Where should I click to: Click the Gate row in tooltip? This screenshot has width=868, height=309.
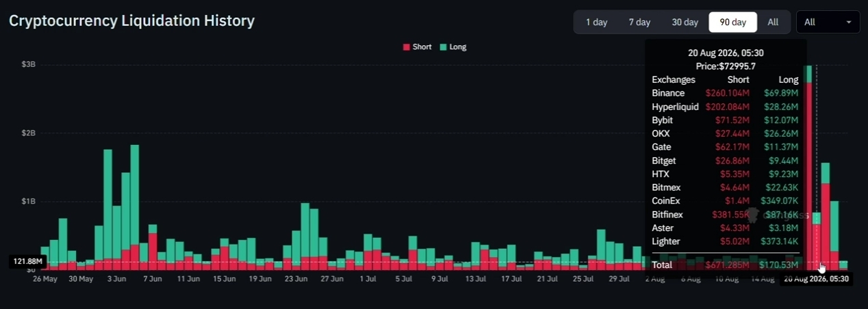click(x=725, y=147)
